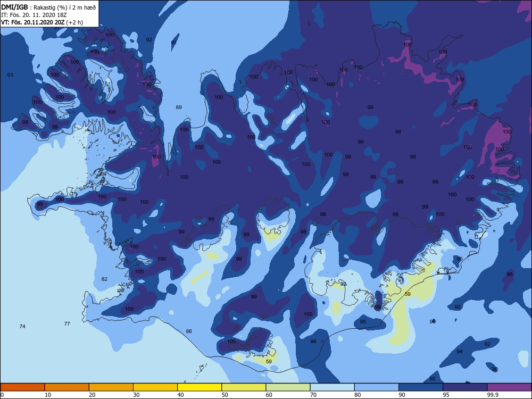Click the 'VT: Fös. 20.11.2020 20Z (+2 h)' line
The image size is (532, 399).
click(x=42, y=22)
